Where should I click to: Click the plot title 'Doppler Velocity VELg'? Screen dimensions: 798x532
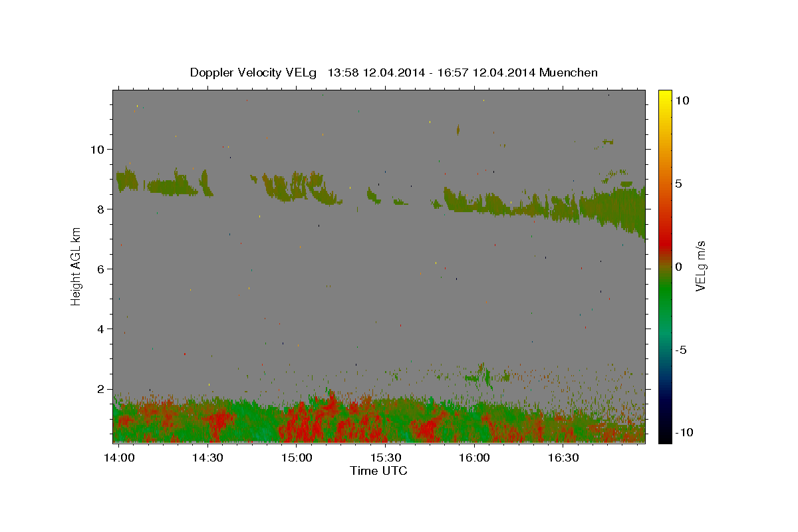[x=254, y=72]
